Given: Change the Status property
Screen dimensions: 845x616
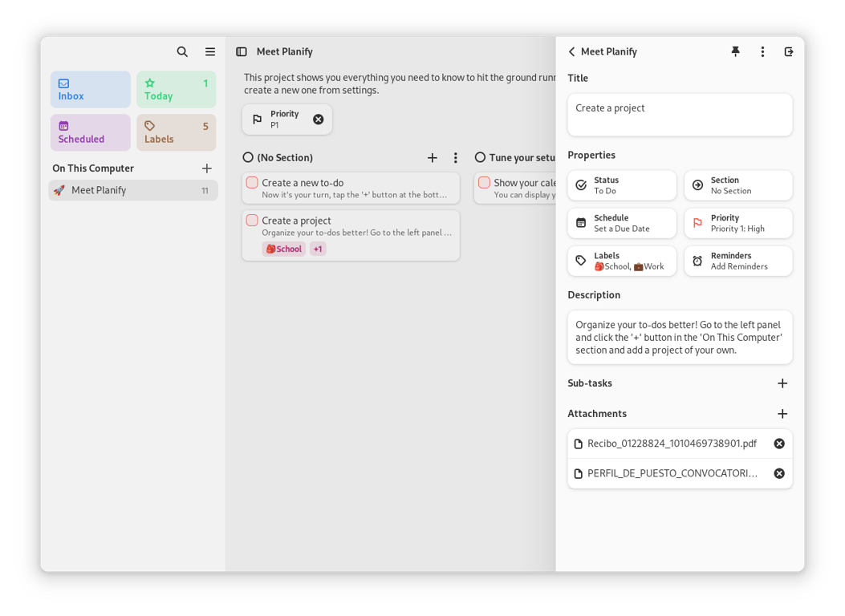Looking at the screenshot, I should pos(622,185).
